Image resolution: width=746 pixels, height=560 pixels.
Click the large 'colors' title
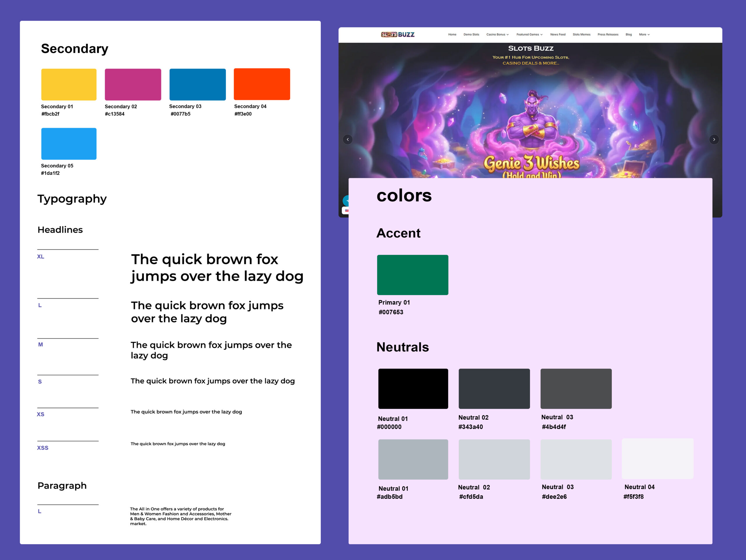coord(404,196)
